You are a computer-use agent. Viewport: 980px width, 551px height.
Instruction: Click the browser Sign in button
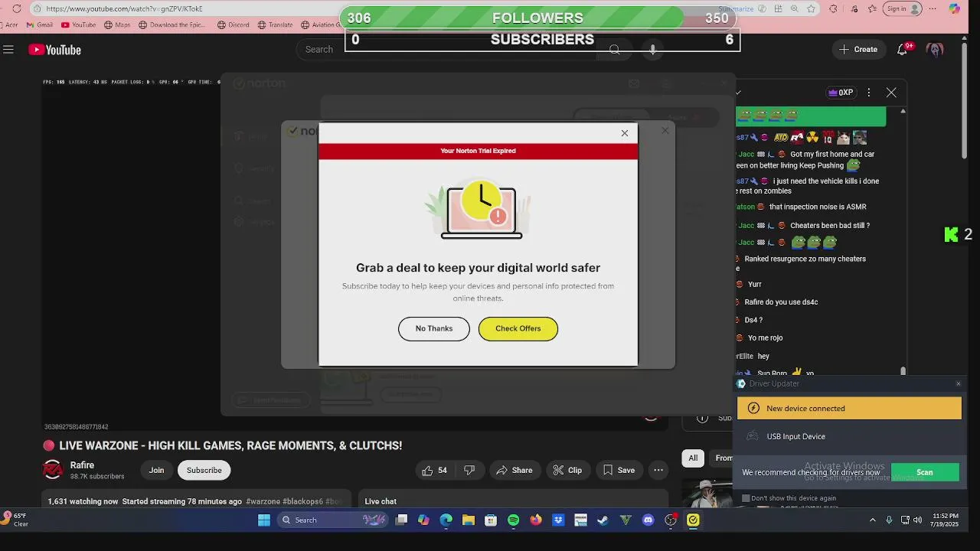(903, 8)
